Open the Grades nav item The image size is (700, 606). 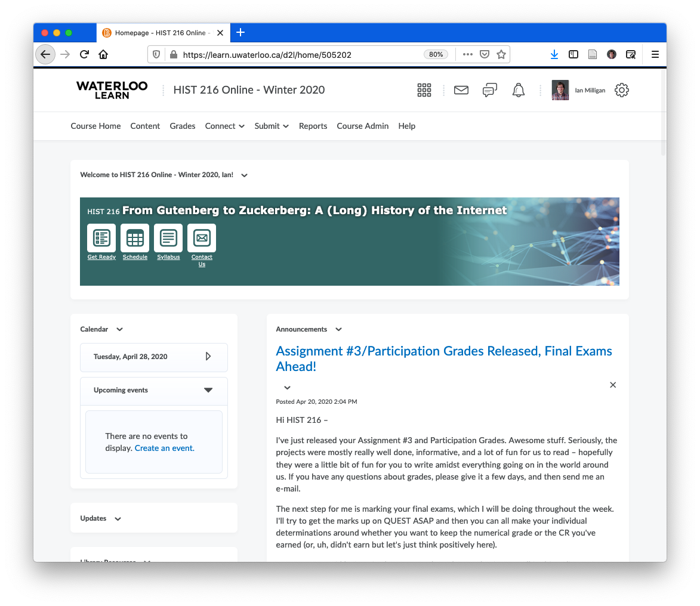click(x=183, y=126)
